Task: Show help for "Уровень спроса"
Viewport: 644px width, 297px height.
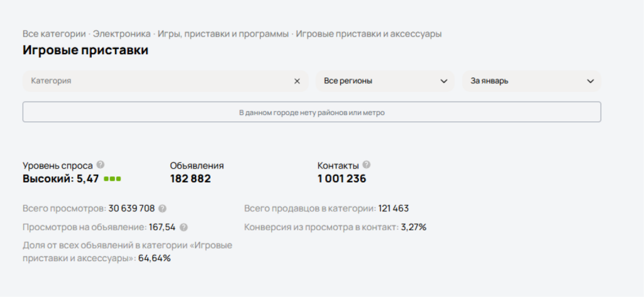Action: pyautogui.click(x=100, y=165)
